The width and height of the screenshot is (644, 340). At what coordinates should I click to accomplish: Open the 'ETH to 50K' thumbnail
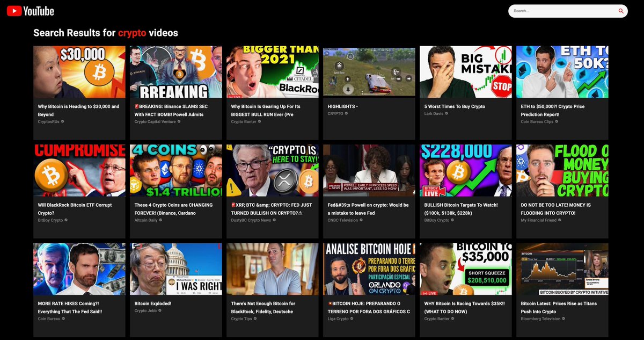(562, 71)
